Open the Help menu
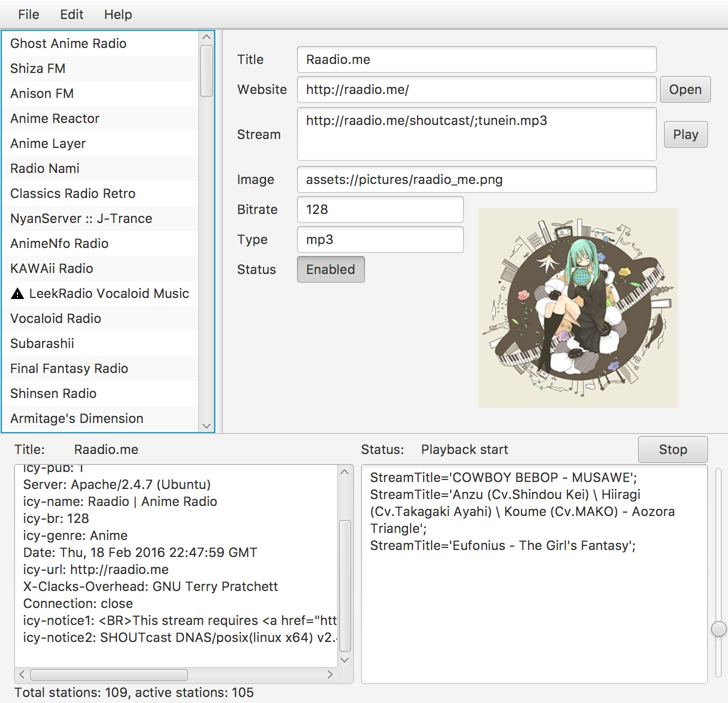The height and width of the screenshot is (703, 728). [x=118, y=14]
